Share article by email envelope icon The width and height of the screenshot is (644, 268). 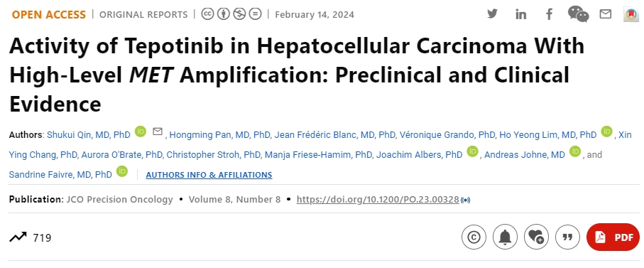(x=606, y=14)
